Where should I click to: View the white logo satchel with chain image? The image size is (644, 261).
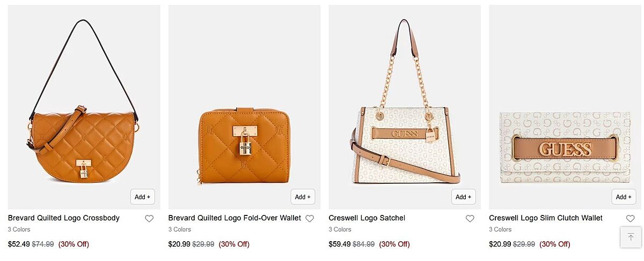[x=405, y=107]
